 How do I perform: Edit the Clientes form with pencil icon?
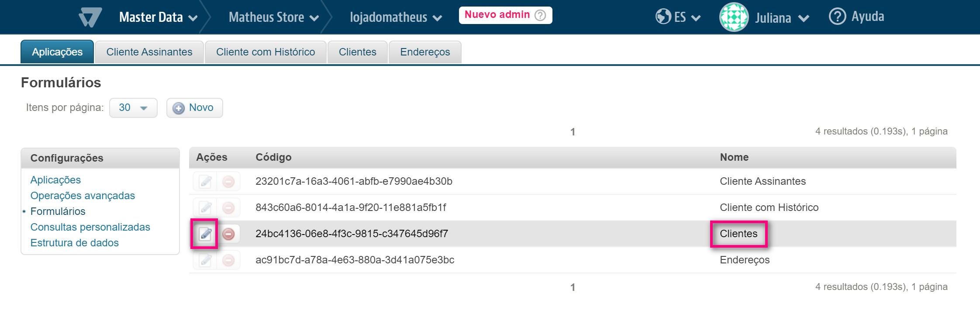point(205,234)
